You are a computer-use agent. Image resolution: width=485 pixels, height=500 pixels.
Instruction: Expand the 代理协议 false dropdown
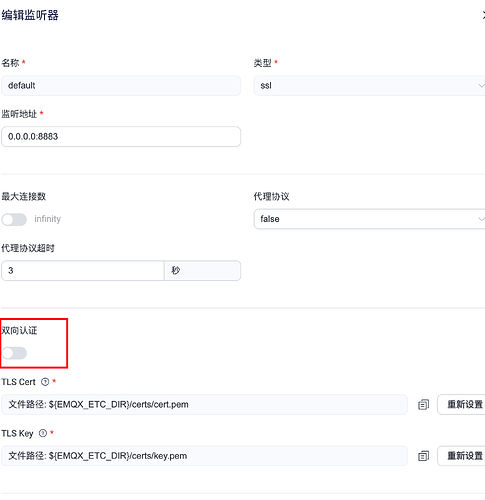(x=369, y=219)
